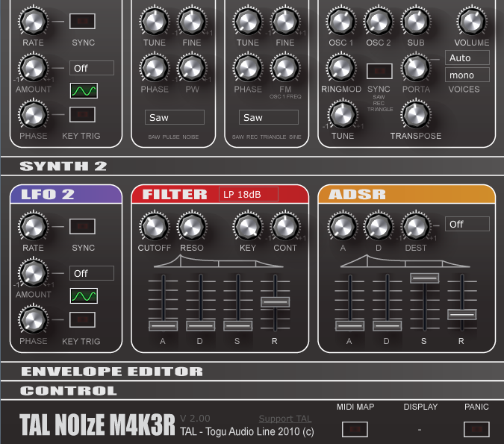Open LFO 2 destination dropdown showing Off
Screen dimensions: 504x444
pos(92,273)
